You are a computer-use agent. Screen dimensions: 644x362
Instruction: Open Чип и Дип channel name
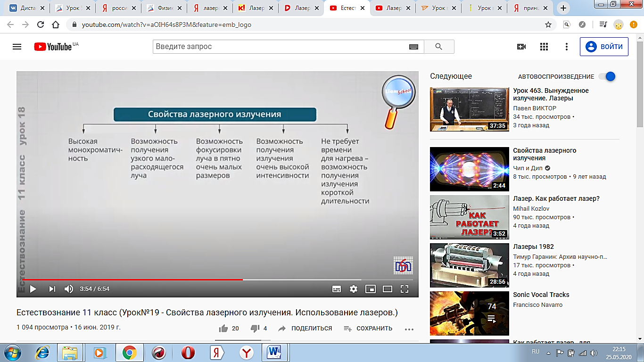tap(528, 168)
